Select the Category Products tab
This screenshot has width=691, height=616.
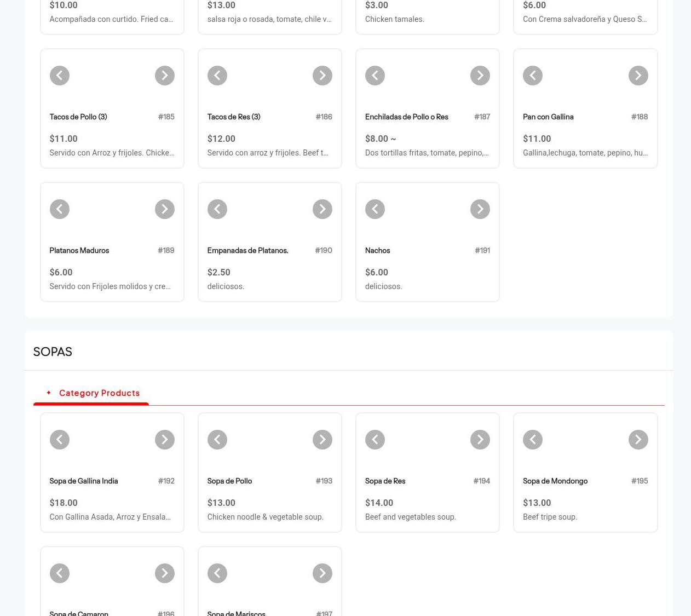tap(99, 393)
